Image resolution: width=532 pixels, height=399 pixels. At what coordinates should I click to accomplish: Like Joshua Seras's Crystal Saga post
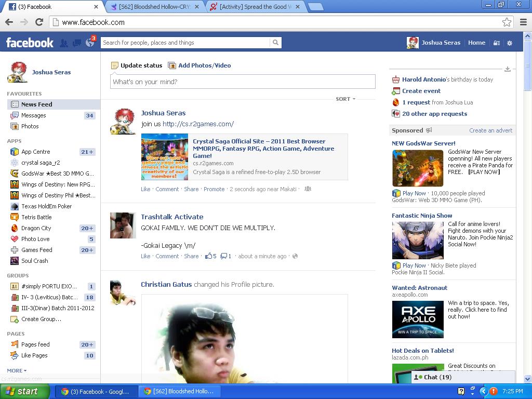tap(145, 189)
